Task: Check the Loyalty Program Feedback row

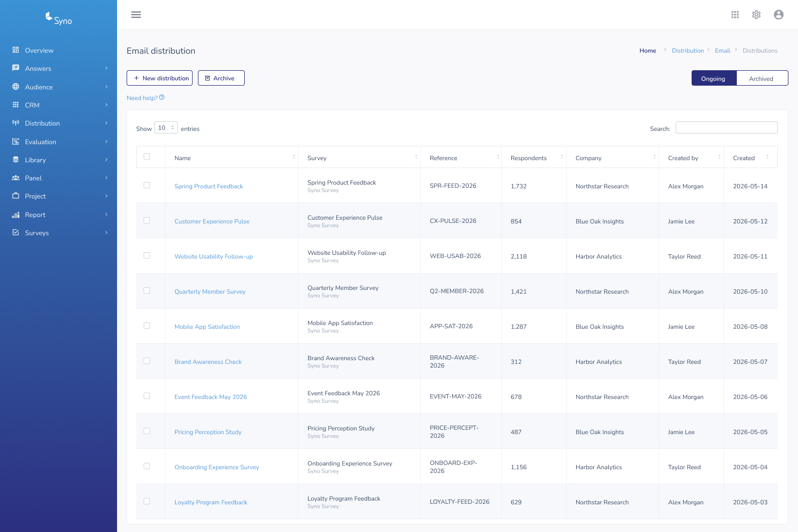Action: pos(147,501)
